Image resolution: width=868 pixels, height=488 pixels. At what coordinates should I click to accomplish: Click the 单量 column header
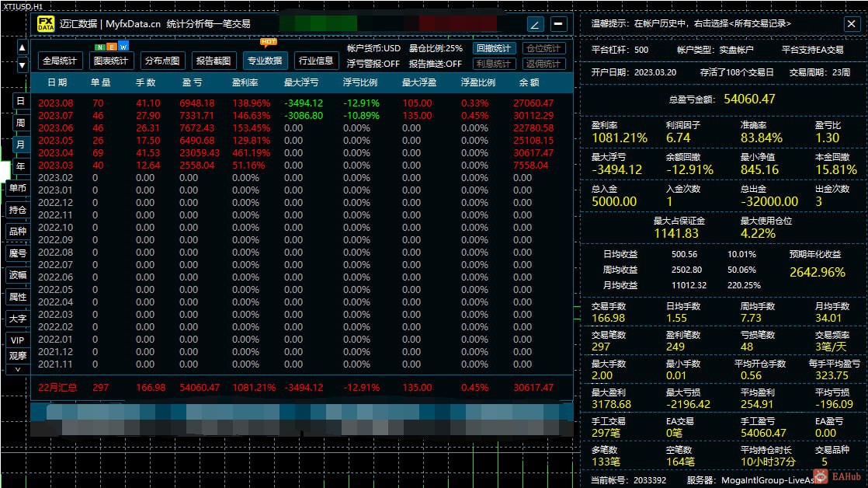coord(101,82)
